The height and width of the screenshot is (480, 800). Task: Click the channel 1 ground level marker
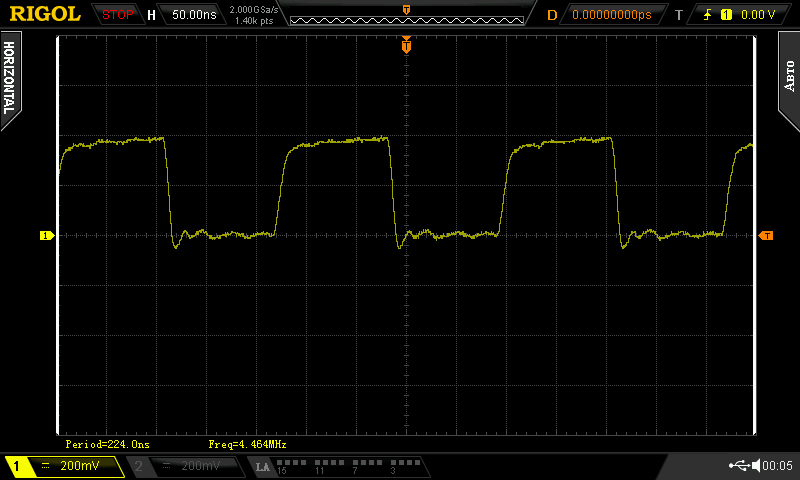pyautogui.click(x=46, y=236)
